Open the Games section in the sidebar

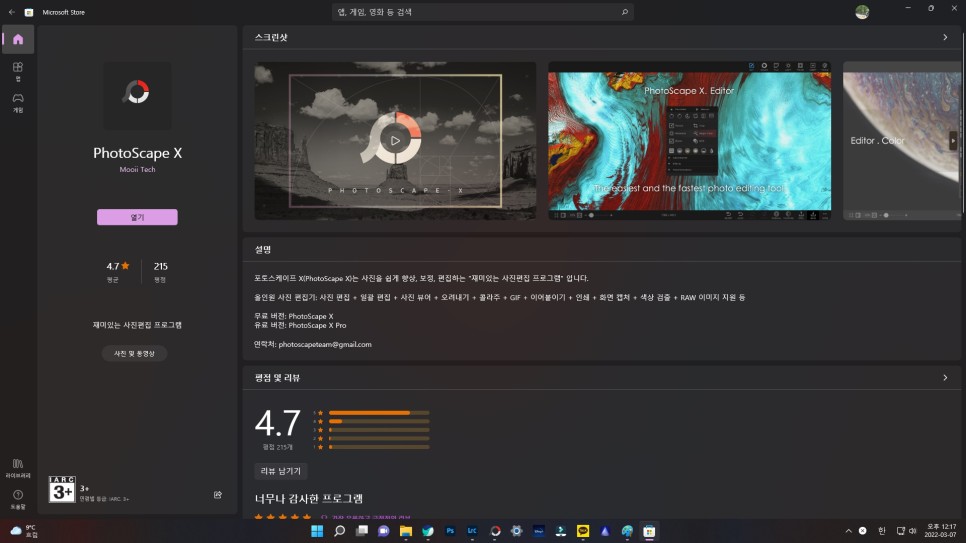(18, 102)
